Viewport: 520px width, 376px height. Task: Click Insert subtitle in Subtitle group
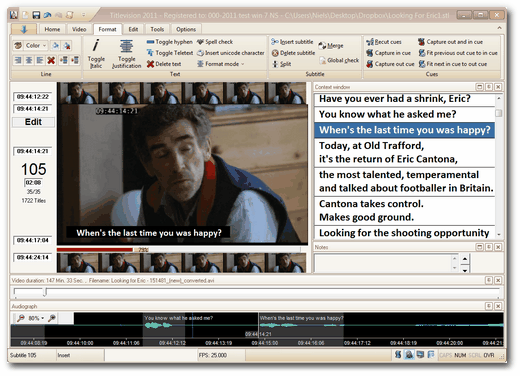tap(292, 42)
